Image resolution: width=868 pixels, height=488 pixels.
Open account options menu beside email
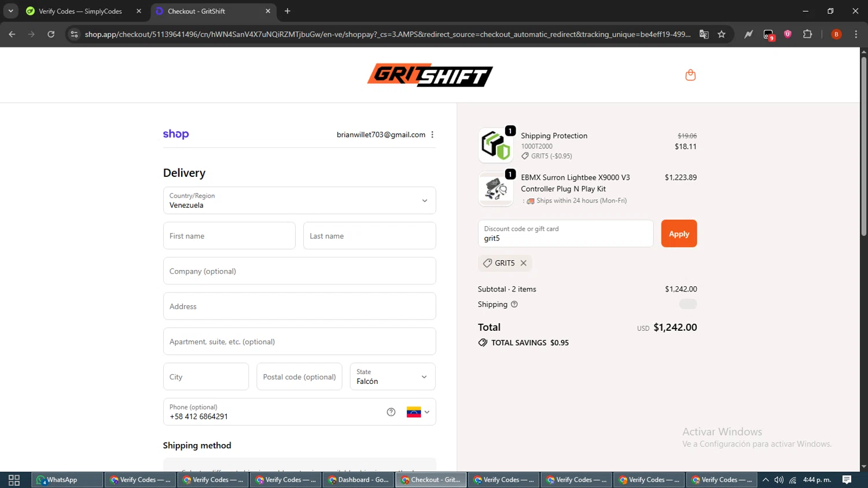[x=432, y=135]
